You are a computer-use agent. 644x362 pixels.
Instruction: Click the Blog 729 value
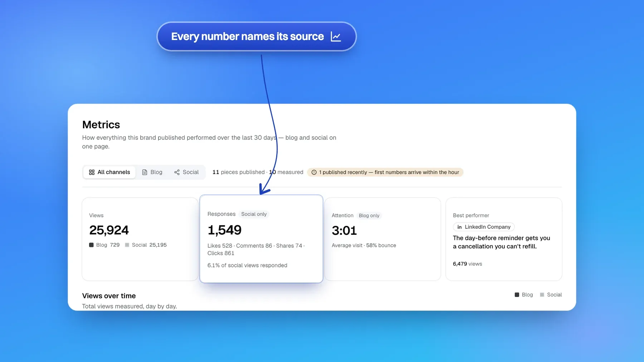point(108,245)
